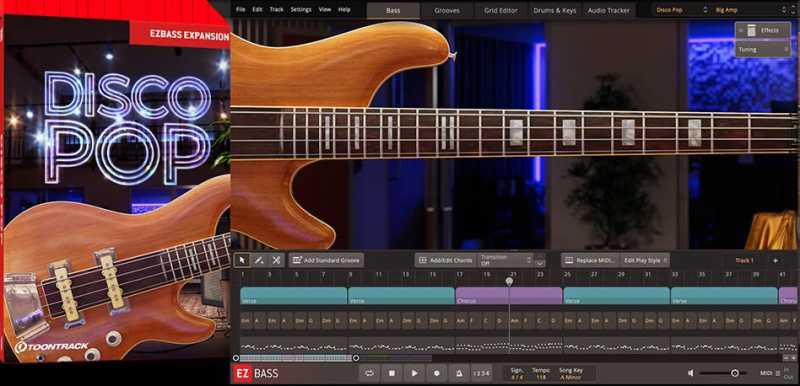800x386 pixels.
Task: Step presets using Big Amp arrows
Action: click(784, 10)
